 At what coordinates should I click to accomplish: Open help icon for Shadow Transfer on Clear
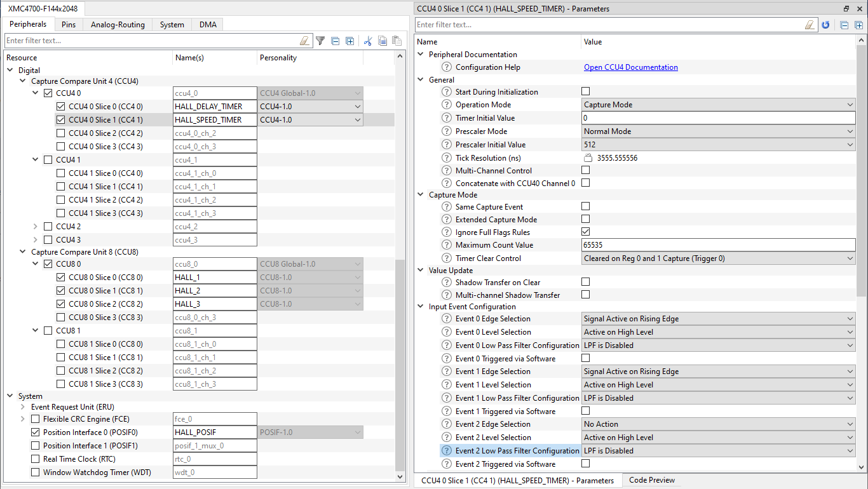point(447,283)
